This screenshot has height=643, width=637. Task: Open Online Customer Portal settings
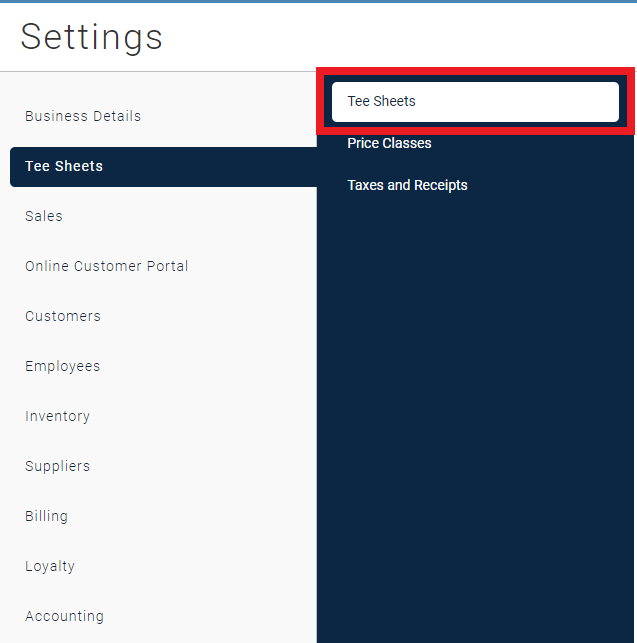tap(106, 266)
